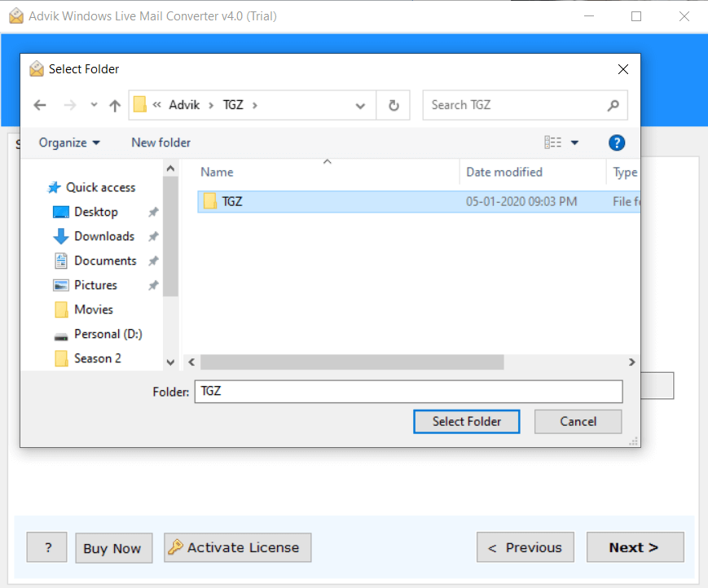Refresh the folder view with the refresh icon
Image resolution: width=708 pixels, height=588 pixels.
[x=394, y=104]
